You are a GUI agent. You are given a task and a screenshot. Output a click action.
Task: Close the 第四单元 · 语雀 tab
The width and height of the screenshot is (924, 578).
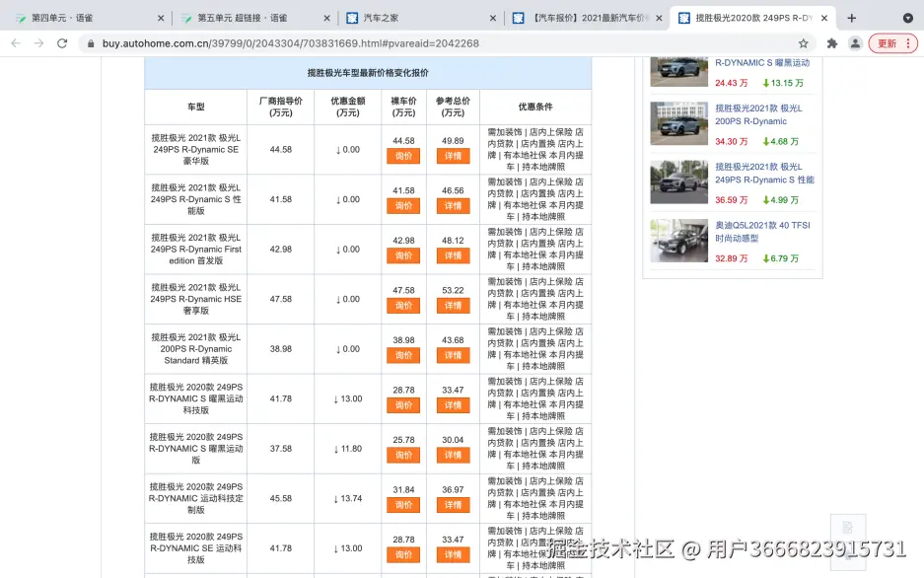pyautogui.click(x=161, y=19)
